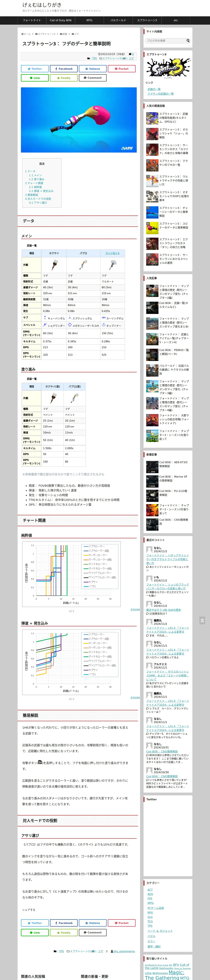
Task: Click ZOOM link under 純粋値 chart
Action: (x=135, y=610)
